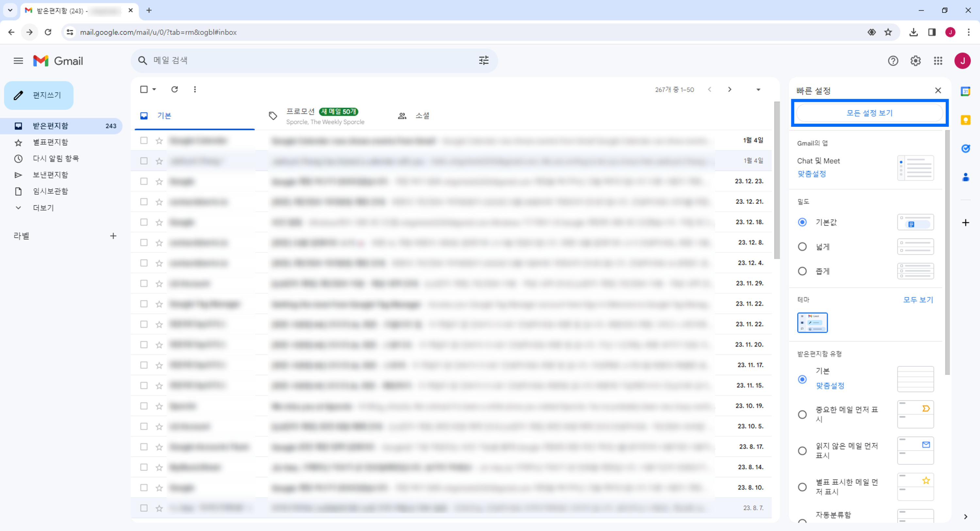Viewport: 980px width, 531px height.
Task: Open input tools dropdown near pagination
Action: pos(758,90)
